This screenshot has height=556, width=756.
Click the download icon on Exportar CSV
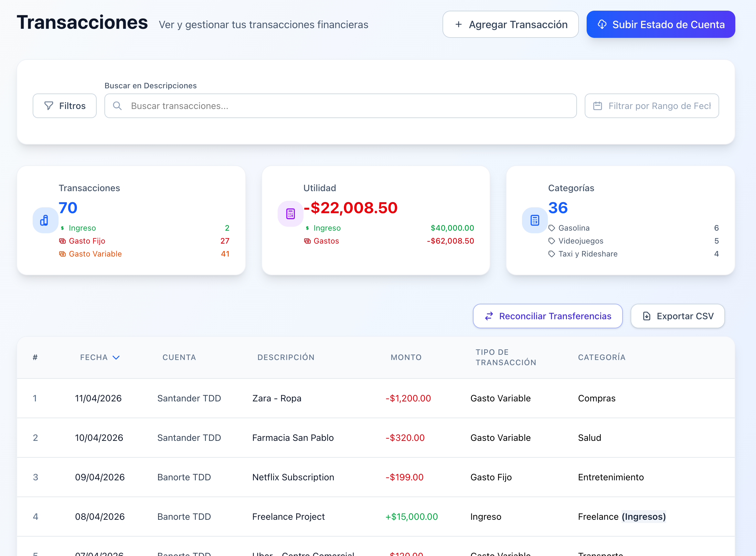(647, 316)
